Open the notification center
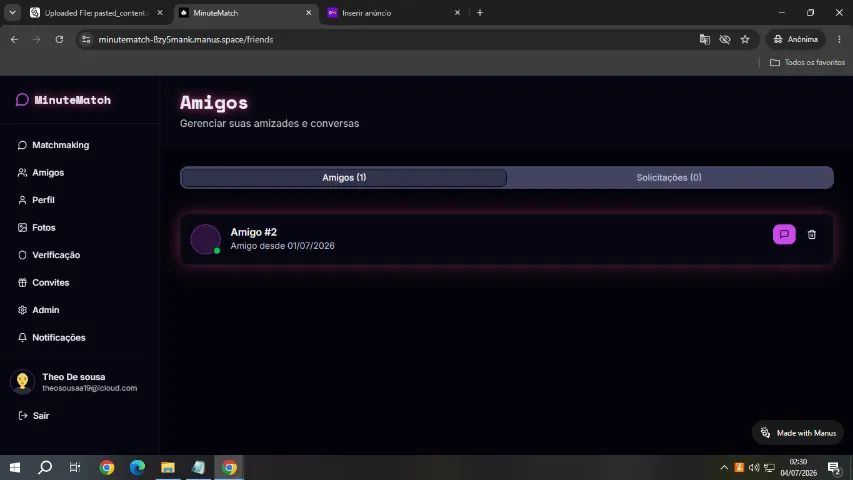Screen dimensions: 853x480 tap(834, 468)
